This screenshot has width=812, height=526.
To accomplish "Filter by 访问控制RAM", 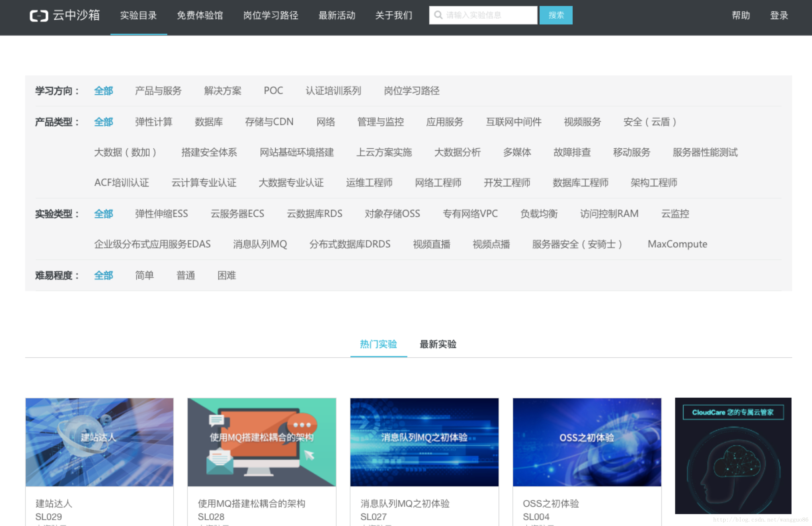I will 609,214.
